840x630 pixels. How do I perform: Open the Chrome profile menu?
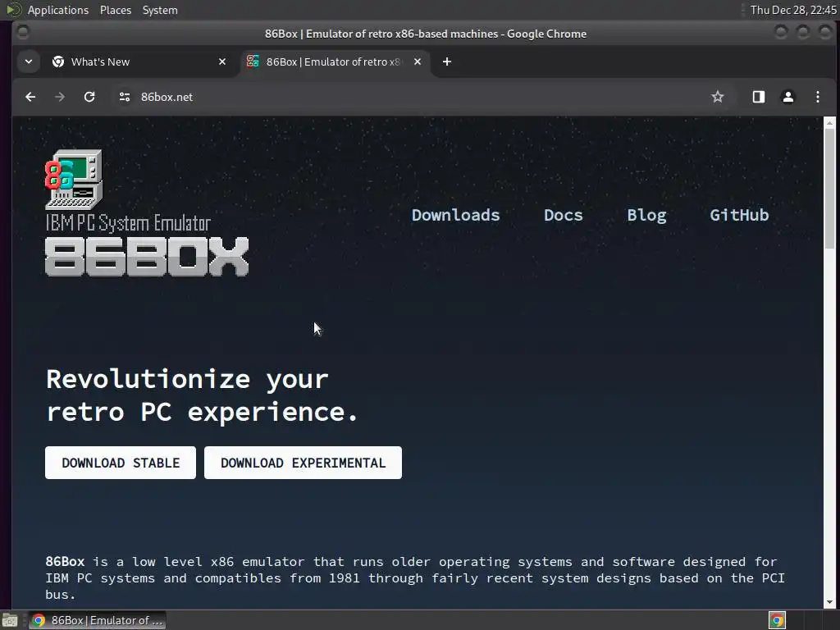788,97
